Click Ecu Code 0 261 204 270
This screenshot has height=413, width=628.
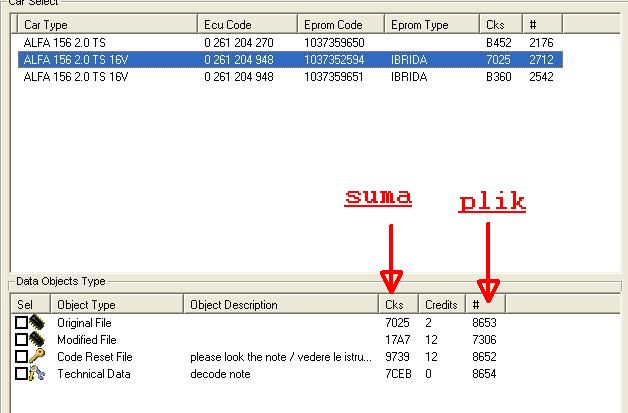pyautogui.click(x=239, y=42)
